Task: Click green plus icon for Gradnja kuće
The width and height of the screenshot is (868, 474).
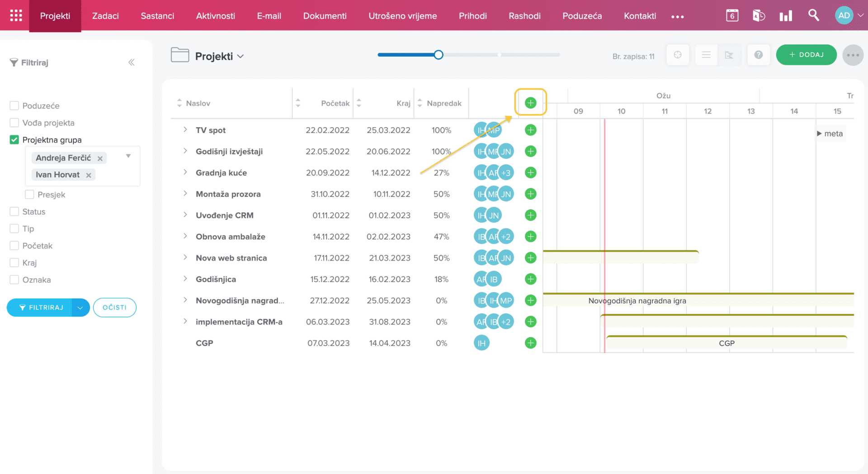Action: (530, 173)
